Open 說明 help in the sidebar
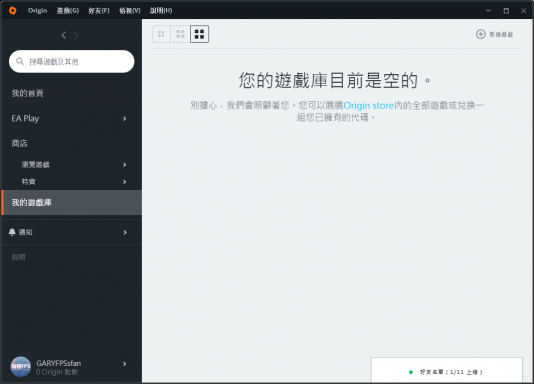 click(x=19, y=257)
